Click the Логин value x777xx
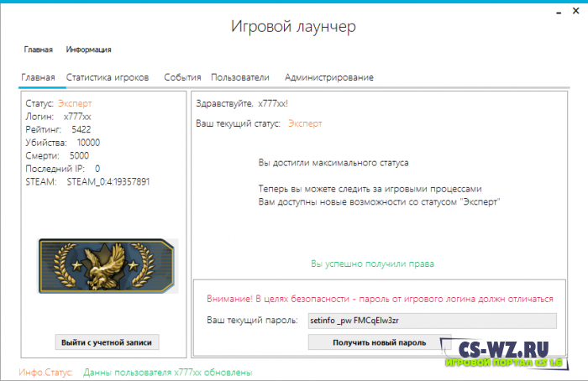This screenshot has width=588, height=381. [x=77, y=117]
